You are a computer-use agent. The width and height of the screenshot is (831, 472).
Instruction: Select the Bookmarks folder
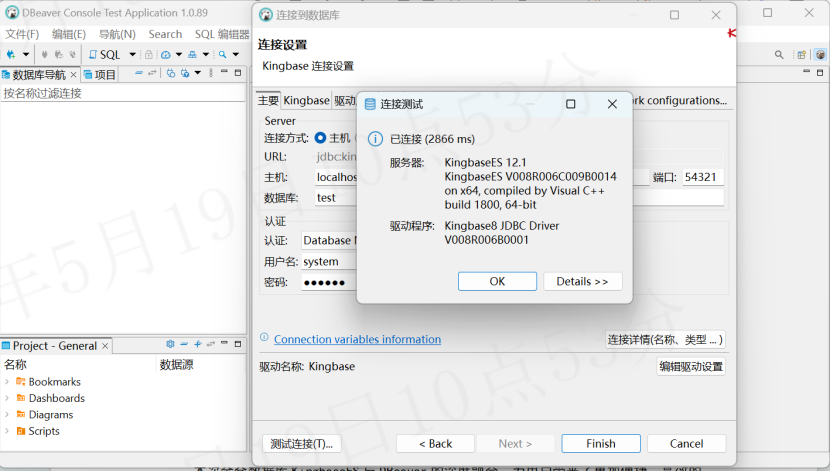[x=48, y=382]
